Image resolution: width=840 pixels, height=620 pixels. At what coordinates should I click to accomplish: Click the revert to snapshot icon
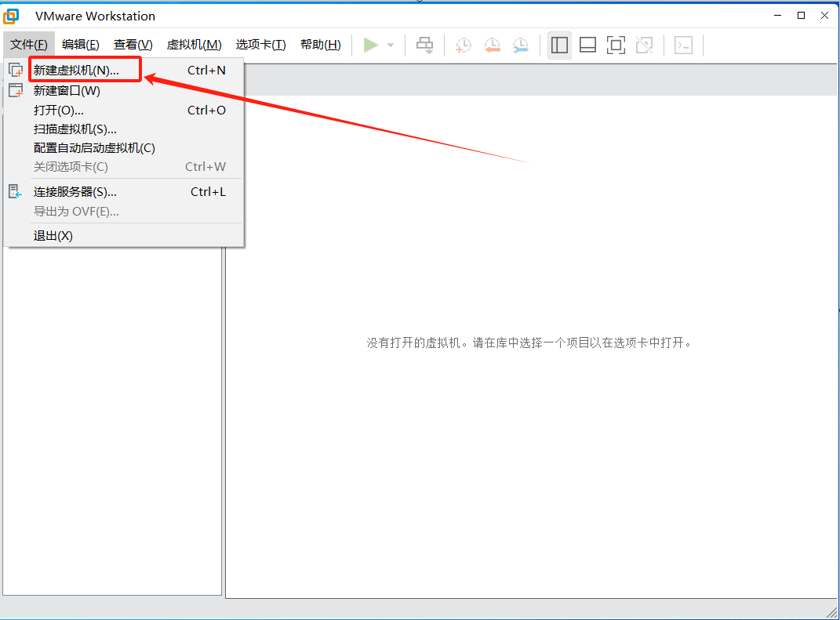492,45
